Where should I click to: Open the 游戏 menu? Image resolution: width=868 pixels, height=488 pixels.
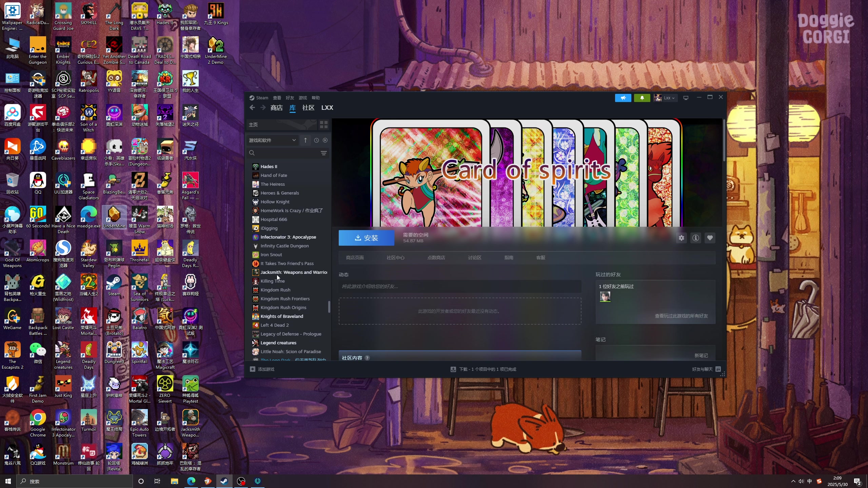pyautogui.click(x=303, y=98)
